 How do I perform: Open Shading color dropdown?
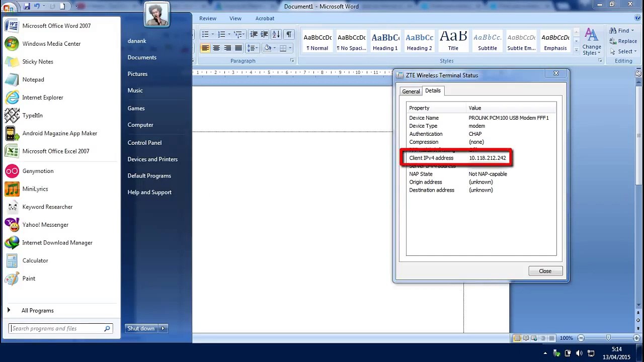274,48
